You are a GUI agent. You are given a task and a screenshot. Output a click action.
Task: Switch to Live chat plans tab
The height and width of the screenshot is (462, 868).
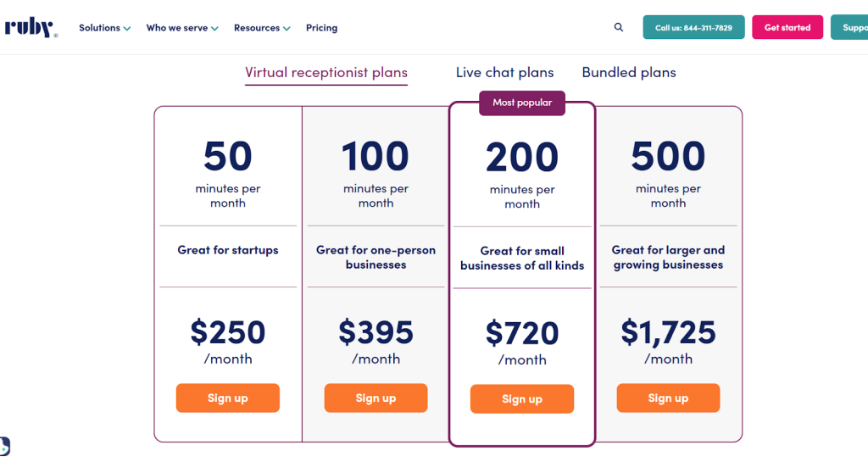pos(504,73)
